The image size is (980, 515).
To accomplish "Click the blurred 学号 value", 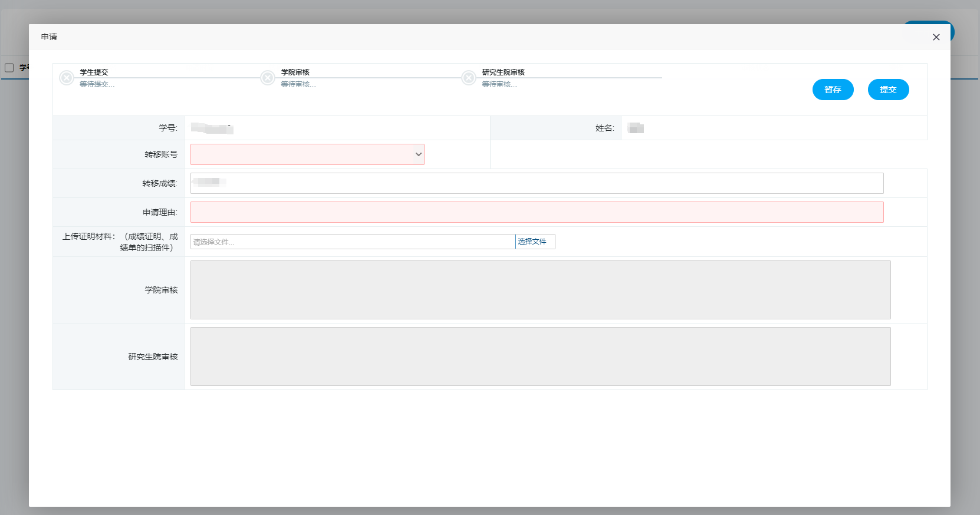I will click(x=212, y=128).
